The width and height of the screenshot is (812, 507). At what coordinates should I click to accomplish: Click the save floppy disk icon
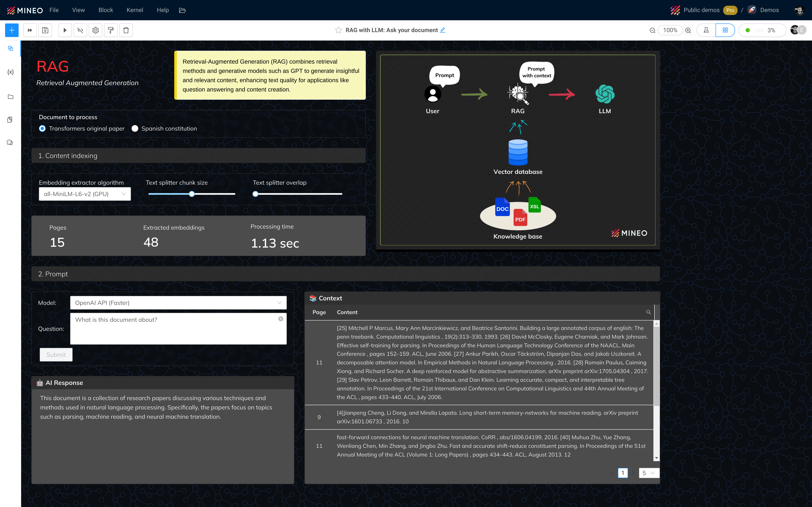[x=45, y=30]
